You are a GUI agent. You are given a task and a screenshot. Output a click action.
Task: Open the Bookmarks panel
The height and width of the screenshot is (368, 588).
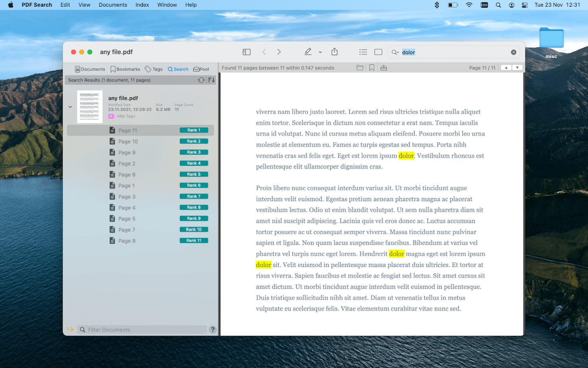coord(125,69)
